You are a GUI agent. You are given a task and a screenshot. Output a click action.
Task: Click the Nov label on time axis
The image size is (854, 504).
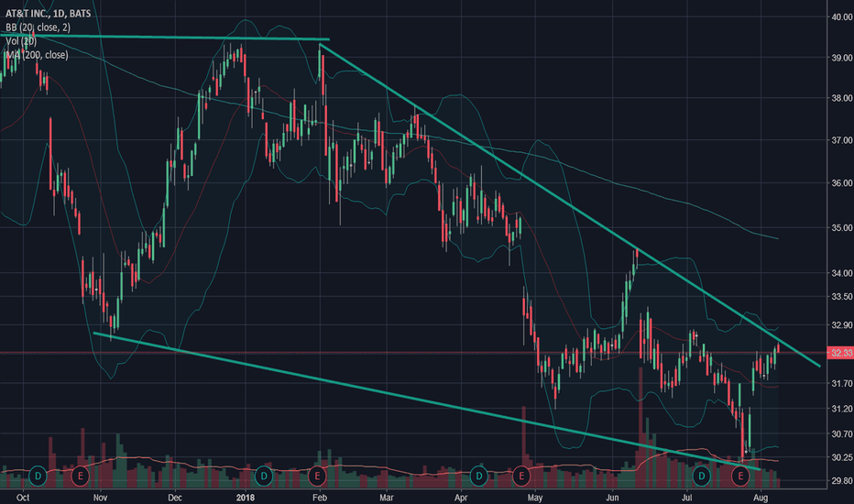click(100, 497)
